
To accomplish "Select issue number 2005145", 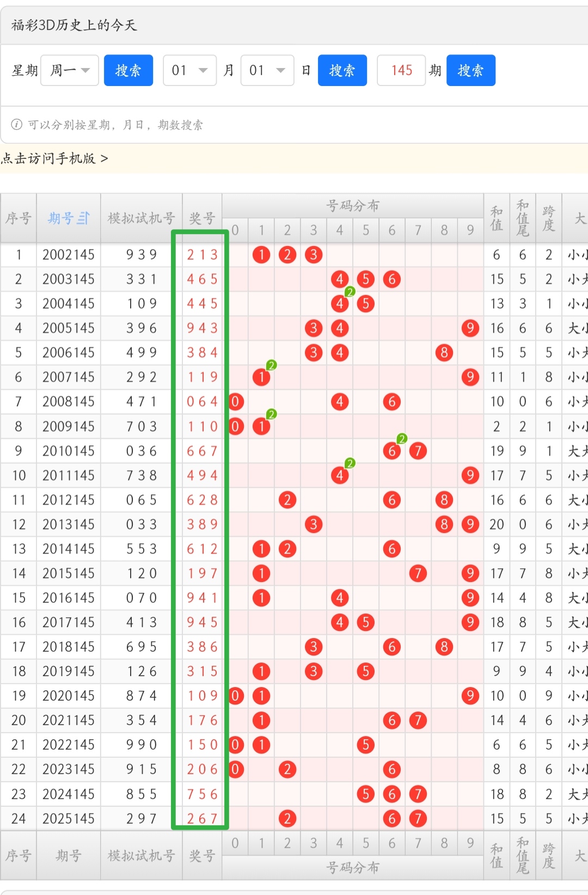I will tap(69, 328).
